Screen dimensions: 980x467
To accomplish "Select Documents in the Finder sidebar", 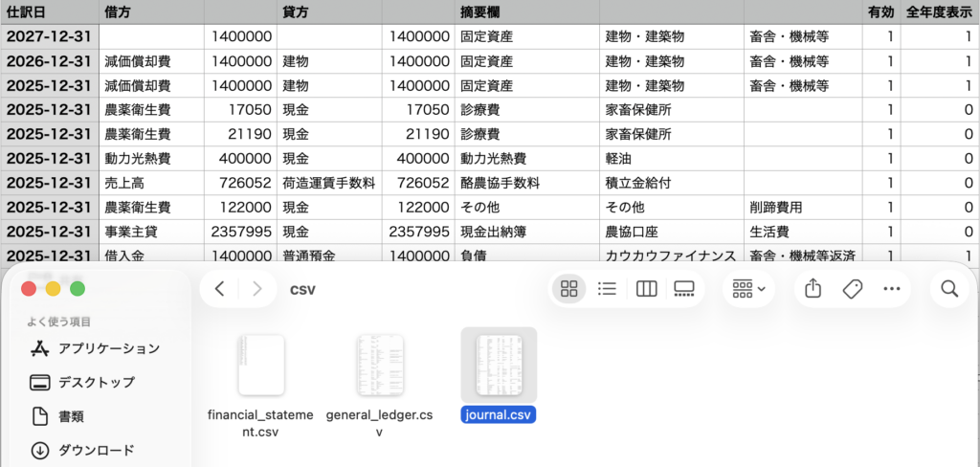I will 71,416.
